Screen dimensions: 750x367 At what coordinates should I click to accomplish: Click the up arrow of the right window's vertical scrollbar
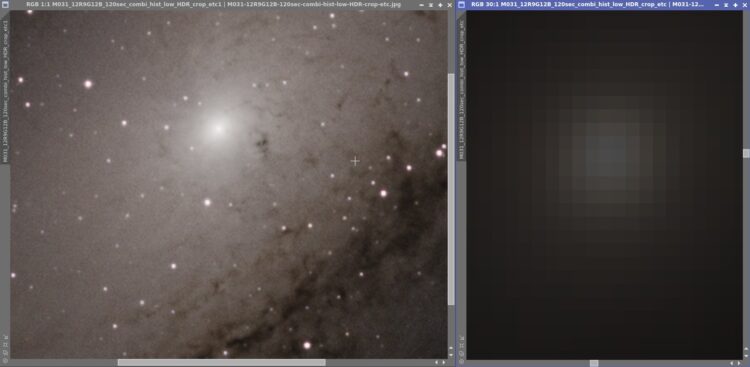746,348
